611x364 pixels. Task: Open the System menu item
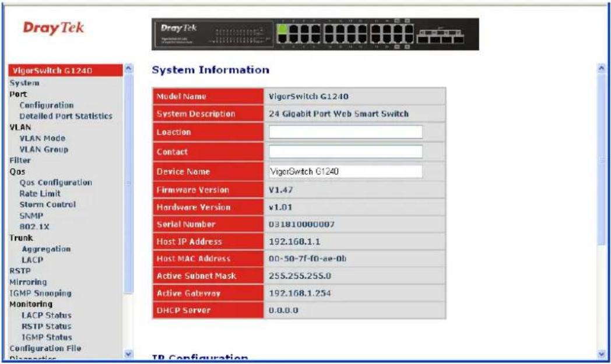pyautogui.click(x=24, y=83)
